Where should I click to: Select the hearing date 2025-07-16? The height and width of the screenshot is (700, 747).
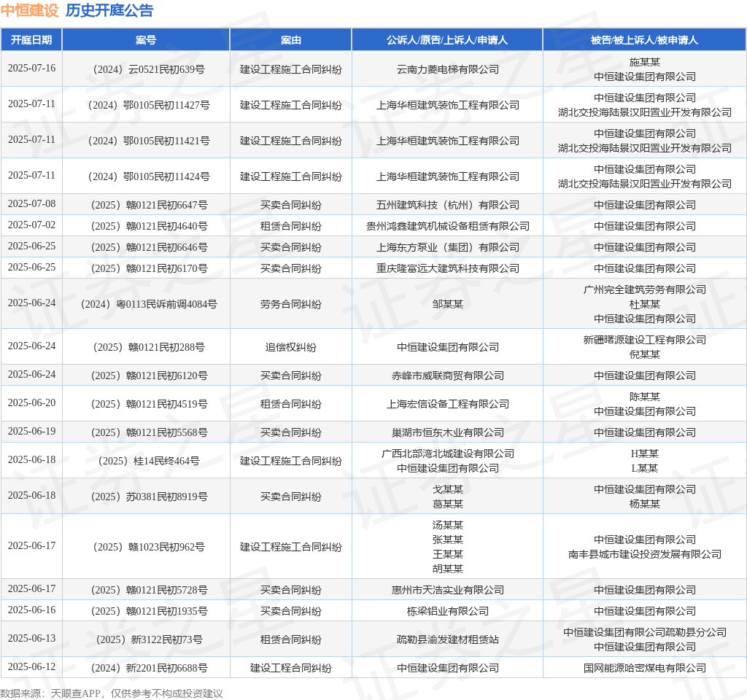(31, 68)
